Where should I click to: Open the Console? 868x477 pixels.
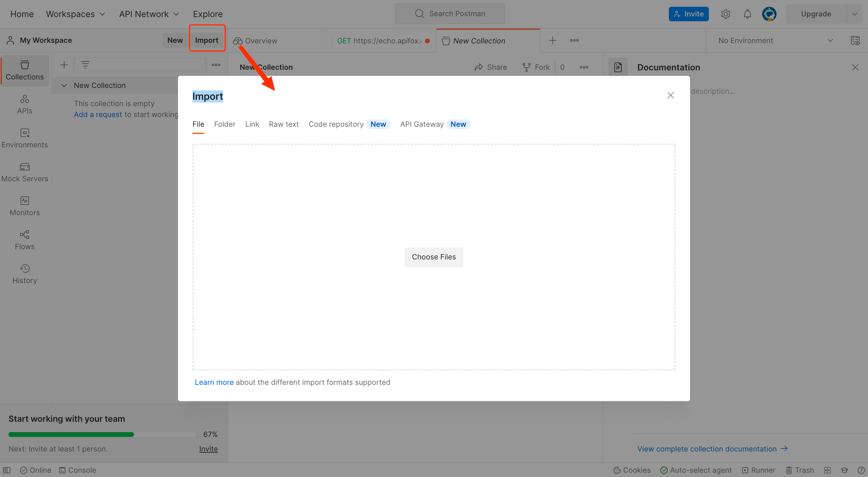click(x=78, y=470)
